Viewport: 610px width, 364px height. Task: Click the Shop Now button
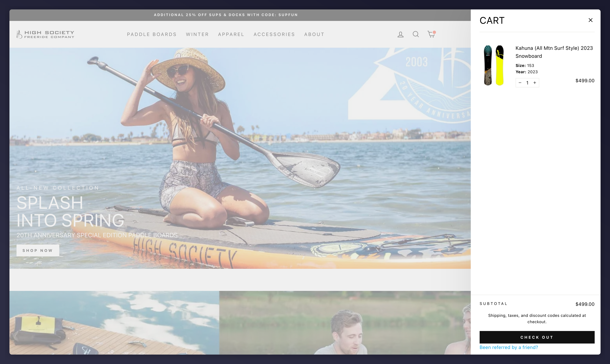38,250
